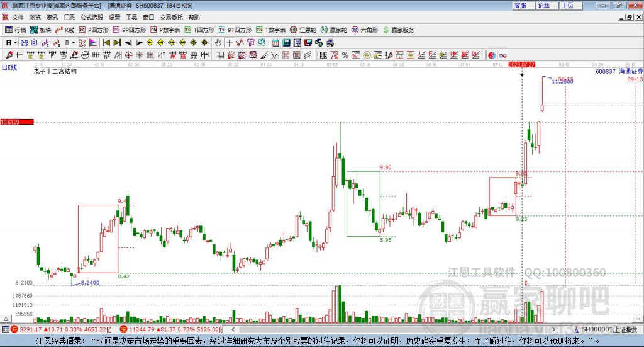The height and width of the screenshot is (347, 644).
Task: Select the red target circle tool
Action: [x=128, y=55]
